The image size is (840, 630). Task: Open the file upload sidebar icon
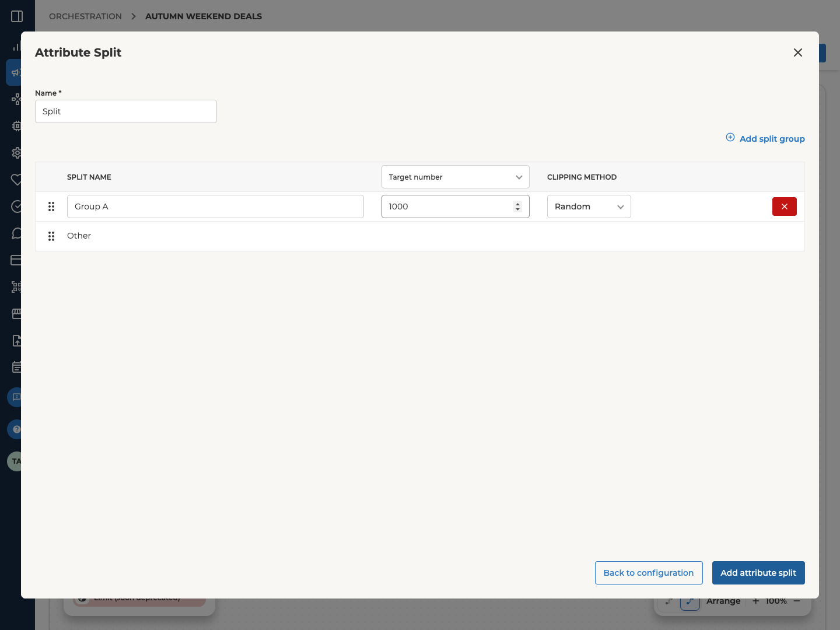coord(16,341)
